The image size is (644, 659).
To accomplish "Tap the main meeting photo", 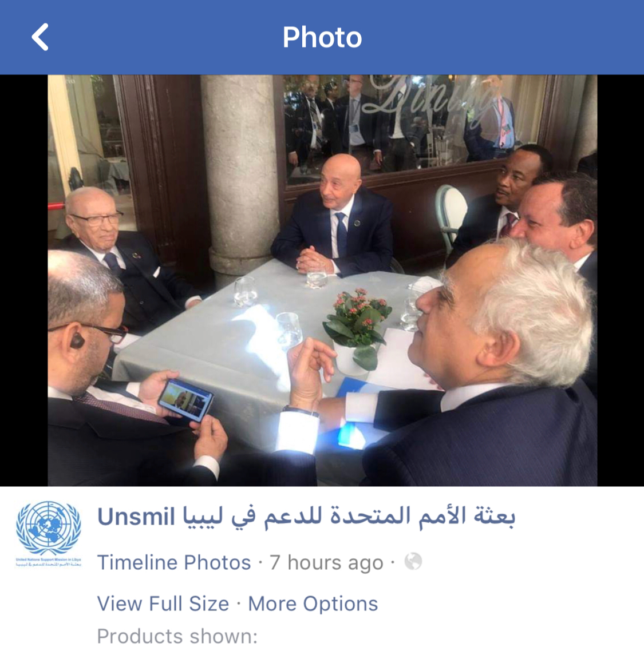I will point(322,280).
